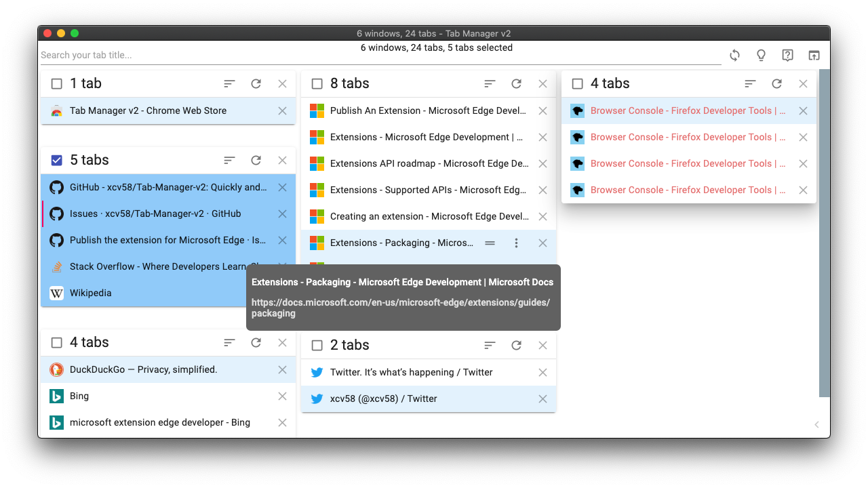868x488 pixels.
Task: Close the Tab Manager v2 Chrome Web Store tab
Action: point(283,110)
